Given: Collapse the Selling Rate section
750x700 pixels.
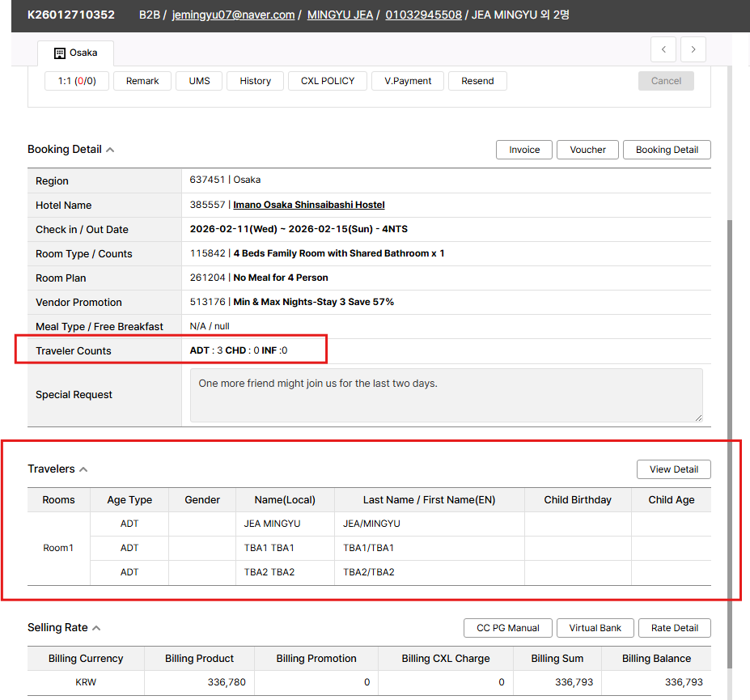Looking at the screenshot, I should click(96, 628).
